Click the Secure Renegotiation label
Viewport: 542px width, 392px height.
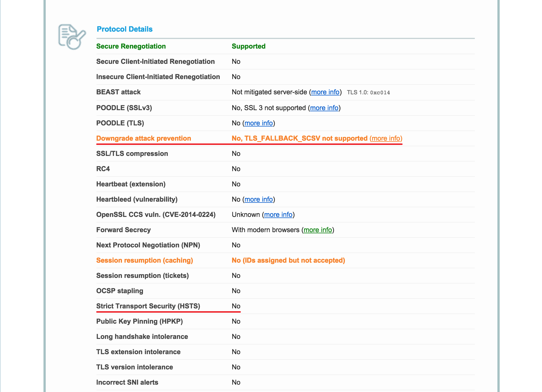131,46
